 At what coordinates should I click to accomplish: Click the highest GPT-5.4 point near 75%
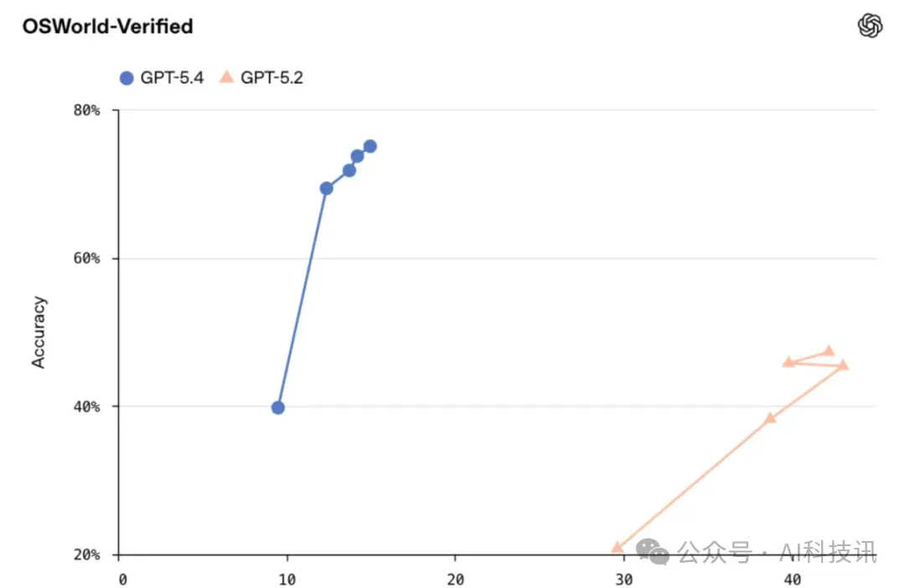[x=370, y=147]
